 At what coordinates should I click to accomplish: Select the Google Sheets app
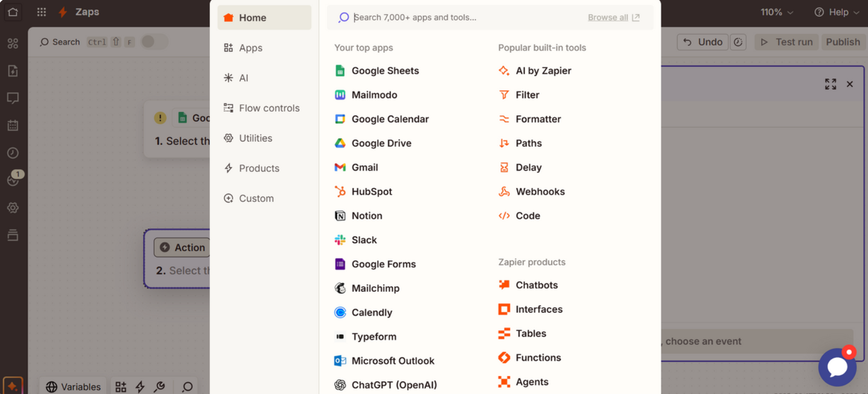(377, 70)
